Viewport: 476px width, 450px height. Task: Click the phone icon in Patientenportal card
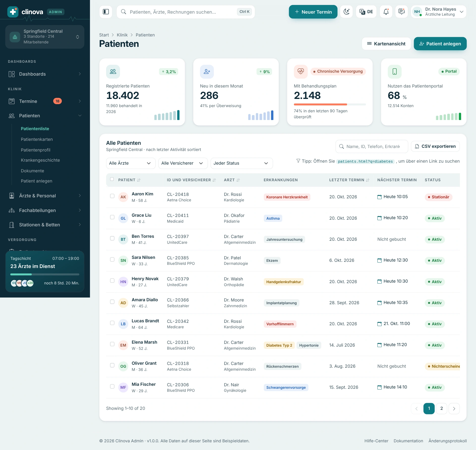tap(395, 72)
